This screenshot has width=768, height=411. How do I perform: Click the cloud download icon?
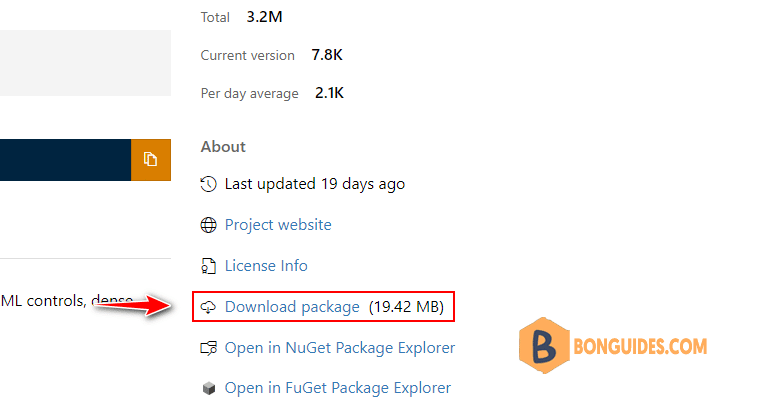point(208,307)
